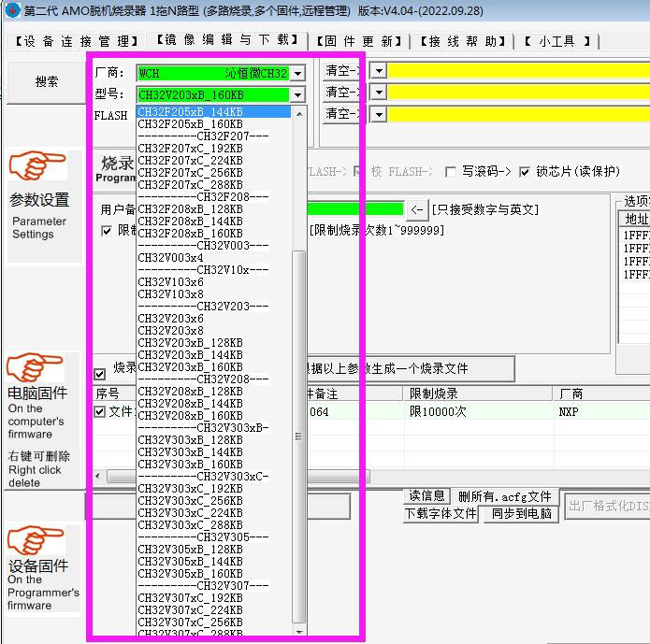Screen dimensions: 650x644
Task: Click 删所有.acfg文件 button
Action: coord(504,496)
